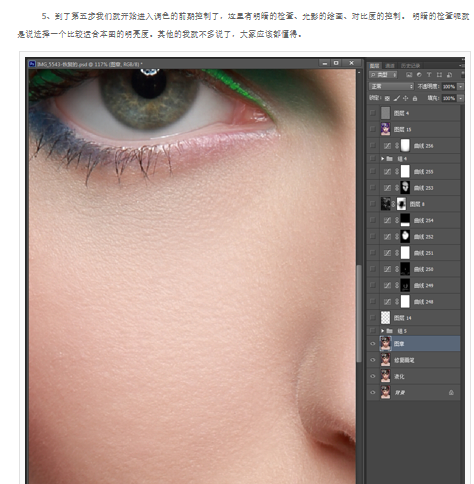The image size is (474, 484).
Task: Minimize the document window
Action: tap(324, 63)
